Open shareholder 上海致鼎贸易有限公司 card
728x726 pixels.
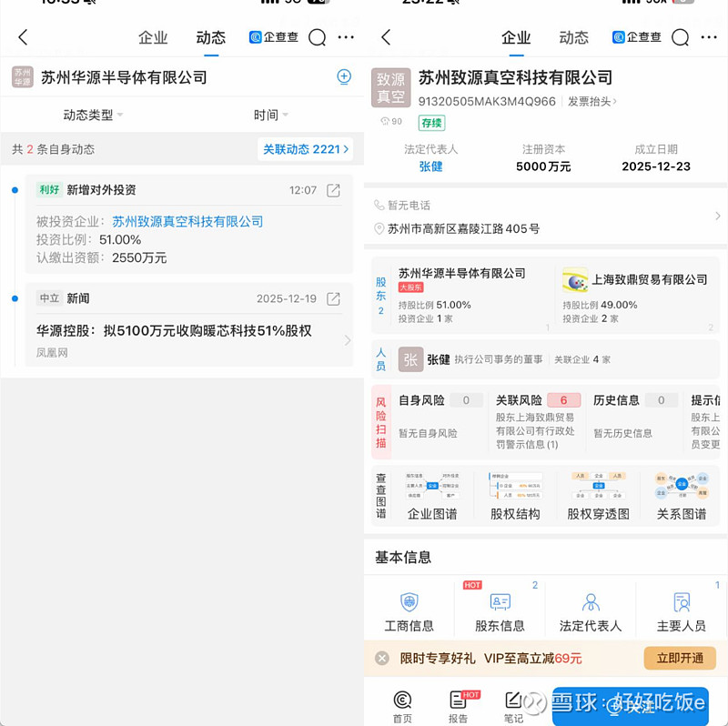[x=637, y=296]
